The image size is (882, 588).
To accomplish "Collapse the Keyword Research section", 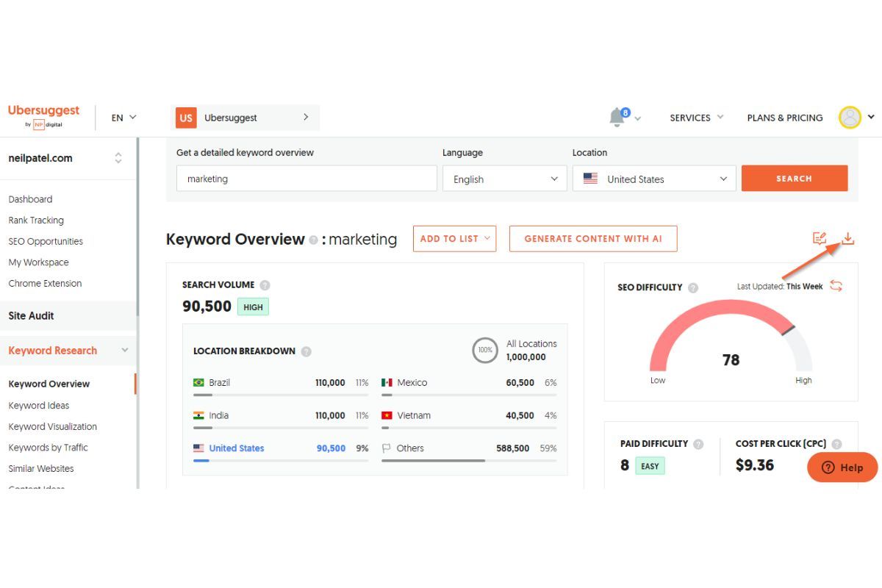I will [125, 351].
